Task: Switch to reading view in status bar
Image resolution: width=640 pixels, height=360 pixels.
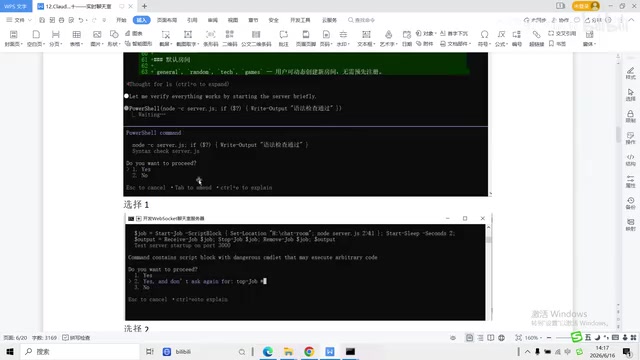Action: [x=491, y=338]
